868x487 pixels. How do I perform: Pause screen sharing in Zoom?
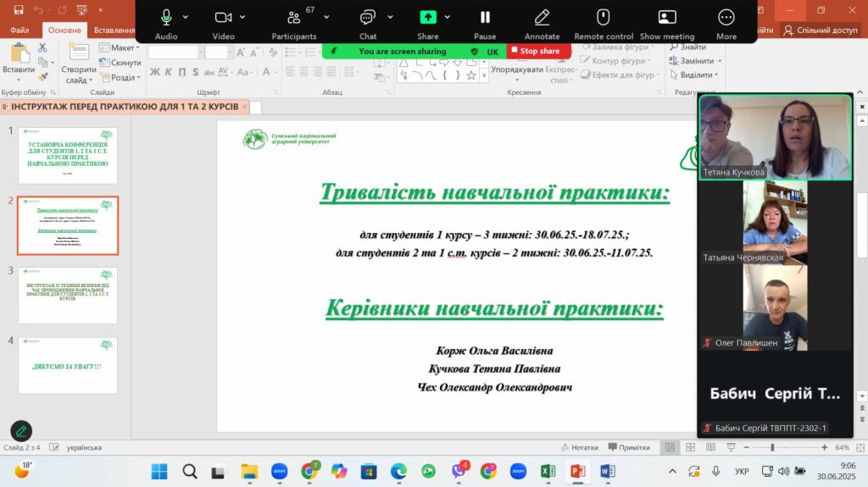485,18
